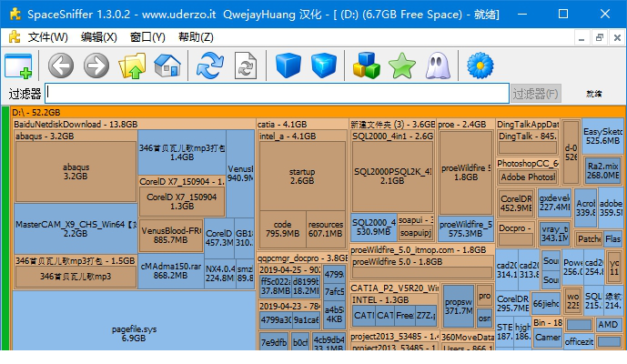Select the qqpcmgr_docpro - 3.8GB header
Image resolution: width=627 pixels, height=364 pixels.
[x=302, y=258]
